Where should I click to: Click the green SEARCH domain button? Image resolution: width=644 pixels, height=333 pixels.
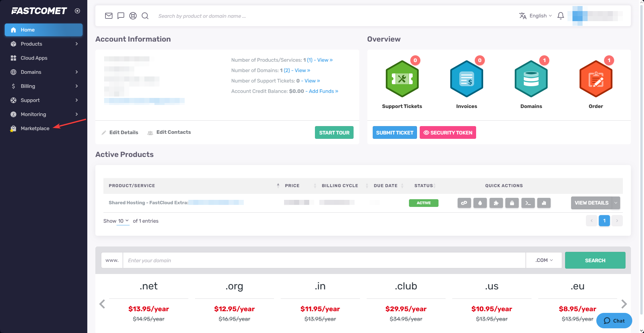pyautogui.click(x=595, y=260)
